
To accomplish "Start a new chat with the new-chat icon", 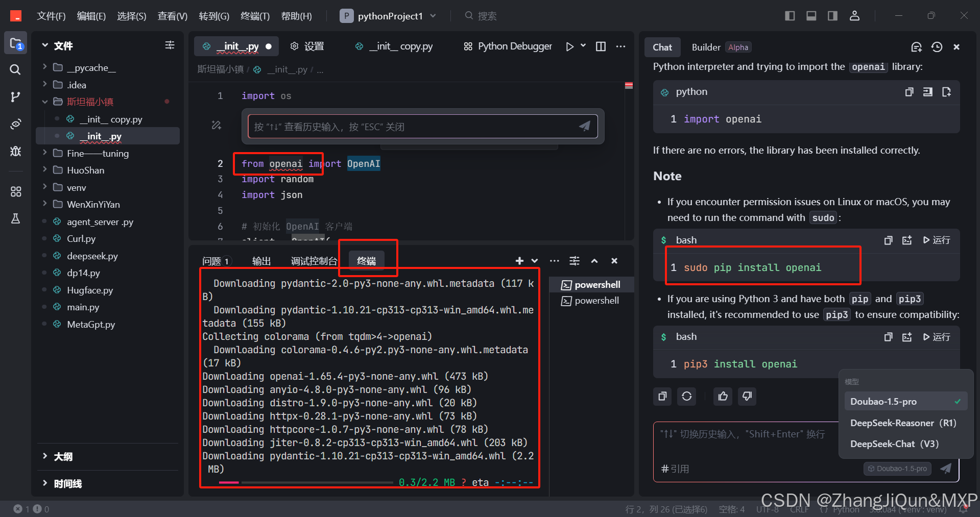I will 917,47.
